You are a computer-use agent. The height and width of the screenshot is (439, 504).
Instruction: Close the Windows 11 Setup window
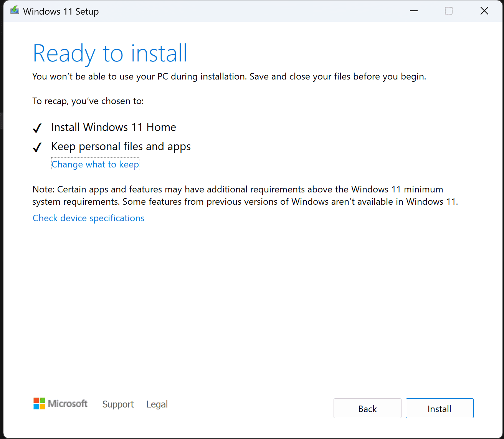[484, 11]
